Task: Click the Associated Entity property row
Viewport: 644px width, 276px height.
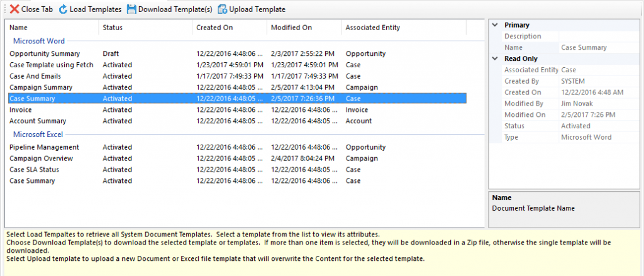Action: click(570, 70)
